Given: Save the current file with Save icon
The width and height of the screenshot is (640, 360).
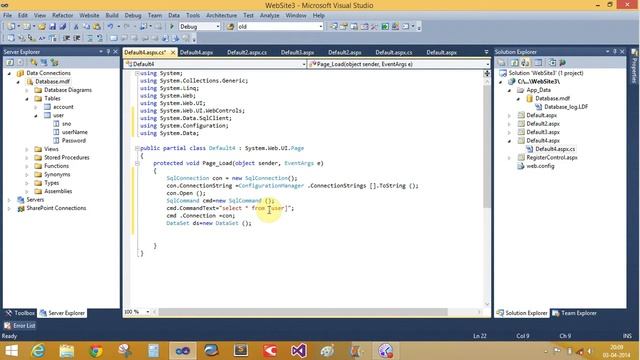Looking at the screenshot, I should click(x=52, y=27).
